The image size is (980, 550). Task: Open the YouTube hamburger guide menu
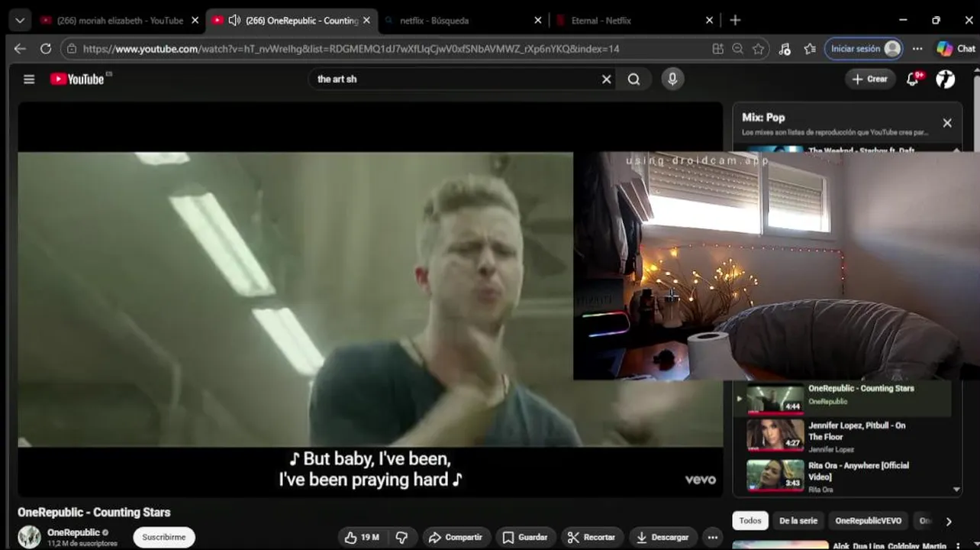tap(29, 79)
